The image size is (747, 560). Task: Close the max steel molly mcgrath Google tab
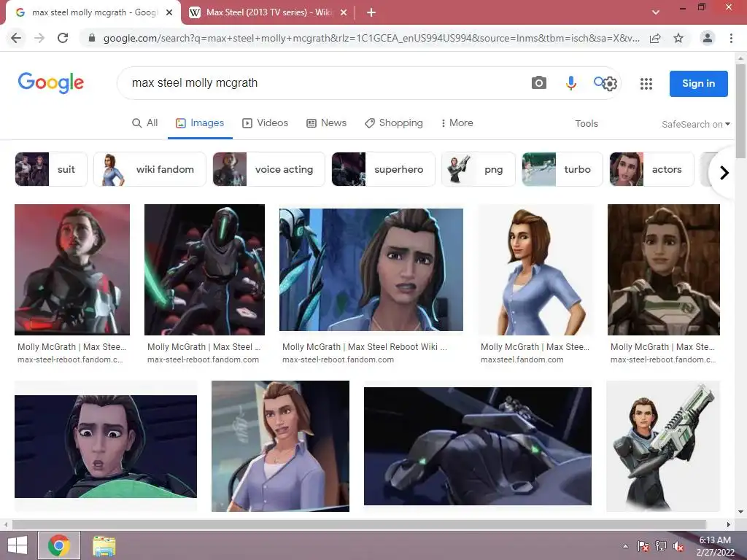click(169, 12)
